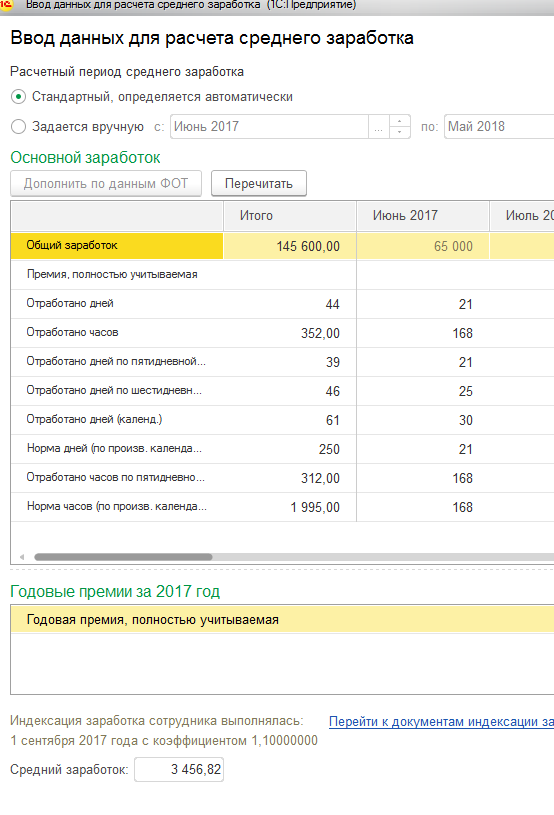The image size is (554, 815).
Task: Select the manually specified period radio button
Action: (x=18, y=126)
